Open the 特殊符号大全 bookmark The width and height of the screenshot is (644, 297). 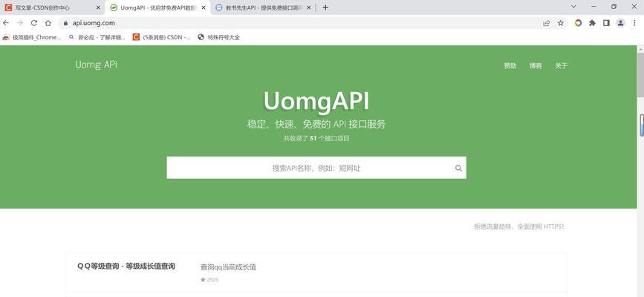click(218, 37)
